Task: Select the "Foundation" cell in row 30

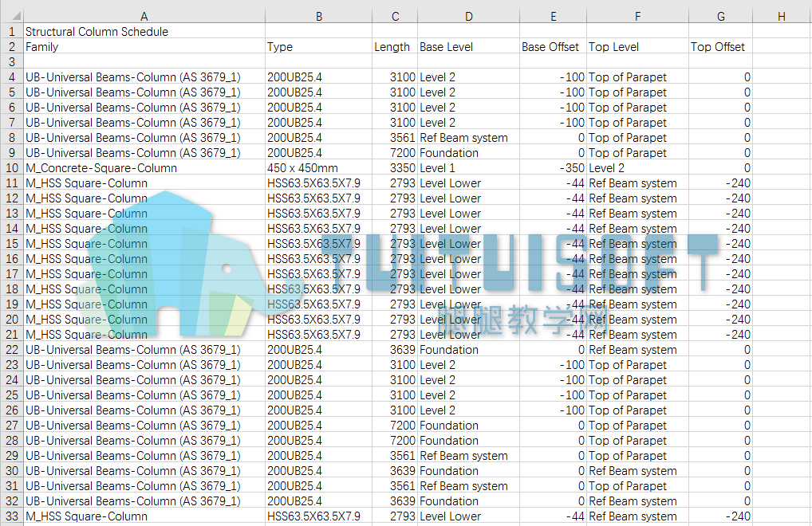Action: tap(468, 471)
